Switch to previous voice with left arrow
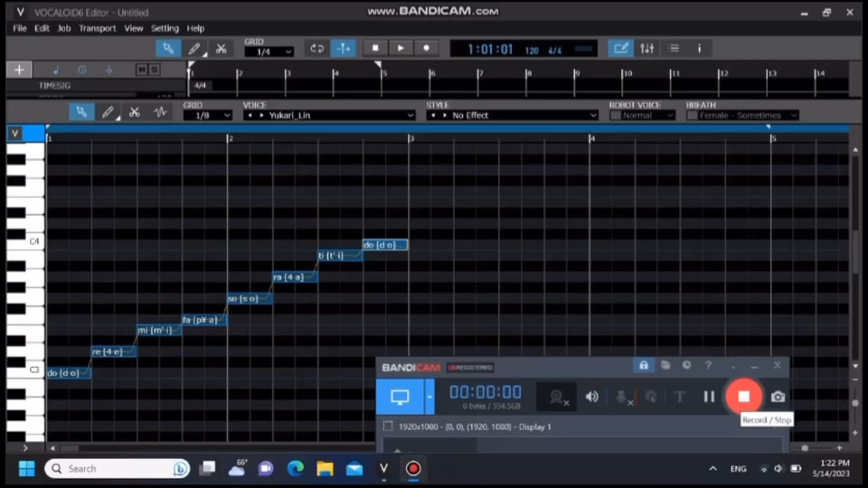 point(250,115)
